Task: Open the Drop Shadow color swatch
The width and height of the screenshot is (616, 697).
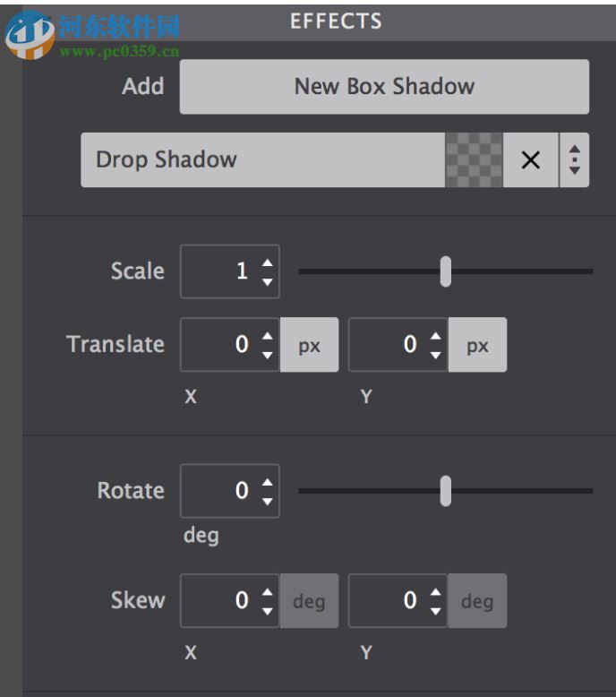Action: click(474, 160)
